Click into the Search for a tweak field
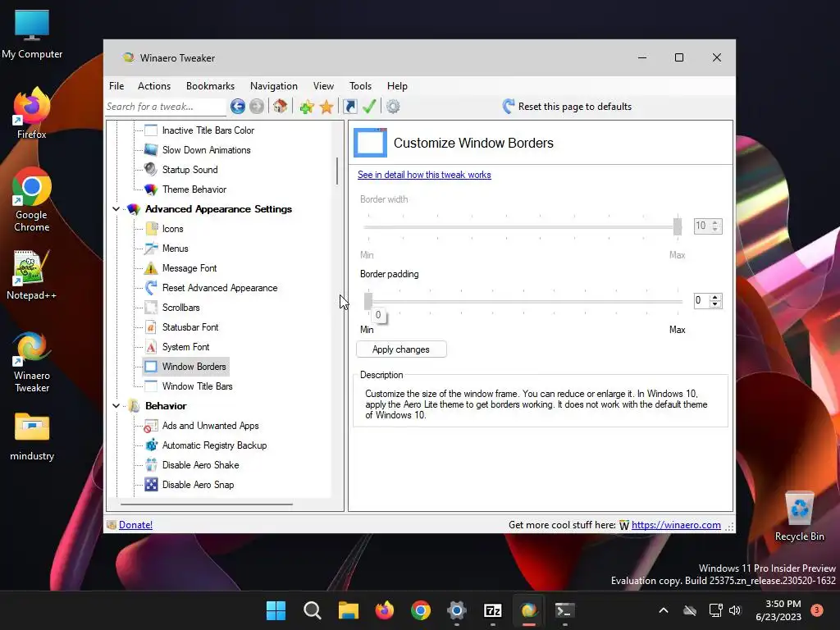 click(166, 107)
